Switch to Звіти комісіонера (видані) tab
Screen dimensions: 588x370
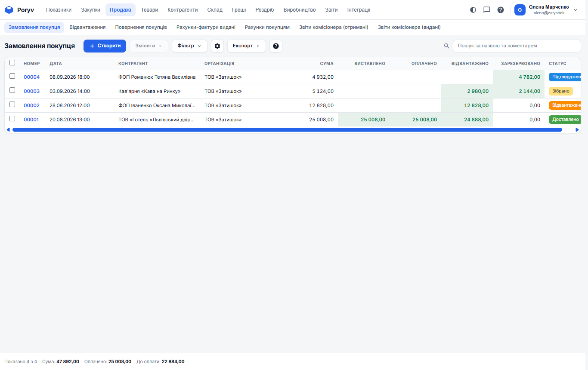point(409,27)
